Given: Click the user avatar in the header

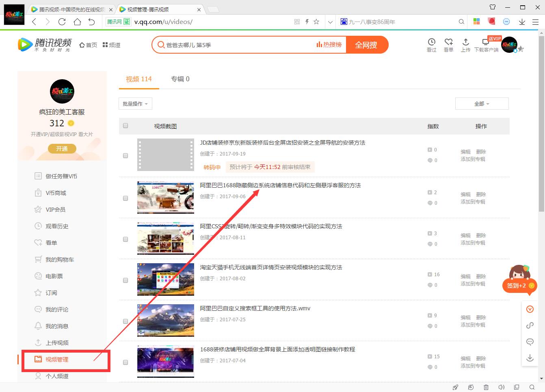Looking at the screenshot, I should (x=509, y=45).
